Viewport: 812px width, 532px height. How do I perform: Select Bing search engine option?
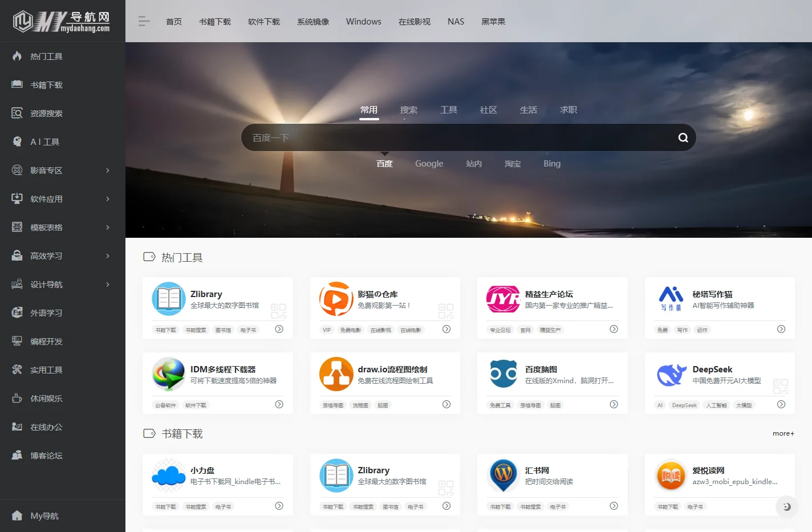(552, 164)
